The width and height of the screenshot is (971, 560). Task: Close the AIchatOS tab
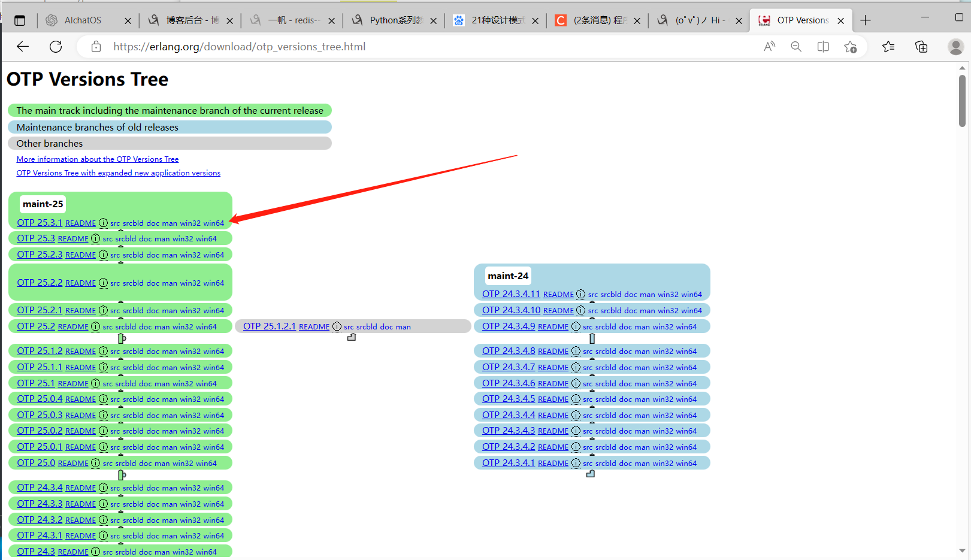[128, 20]
